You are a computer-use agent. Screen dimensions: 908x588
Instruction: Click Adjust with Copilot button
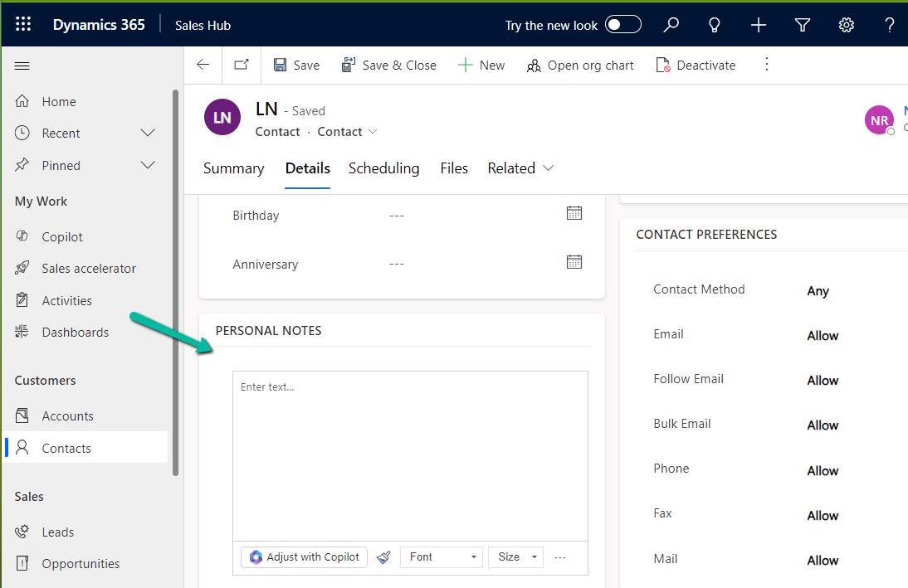[304, 557]
